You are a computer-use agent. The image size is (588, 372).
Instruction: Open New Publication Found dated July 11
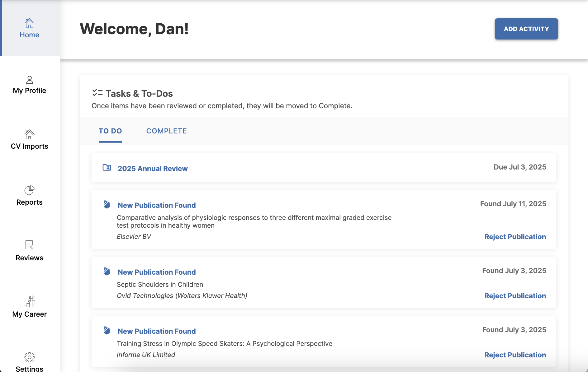tap(157, 205)
